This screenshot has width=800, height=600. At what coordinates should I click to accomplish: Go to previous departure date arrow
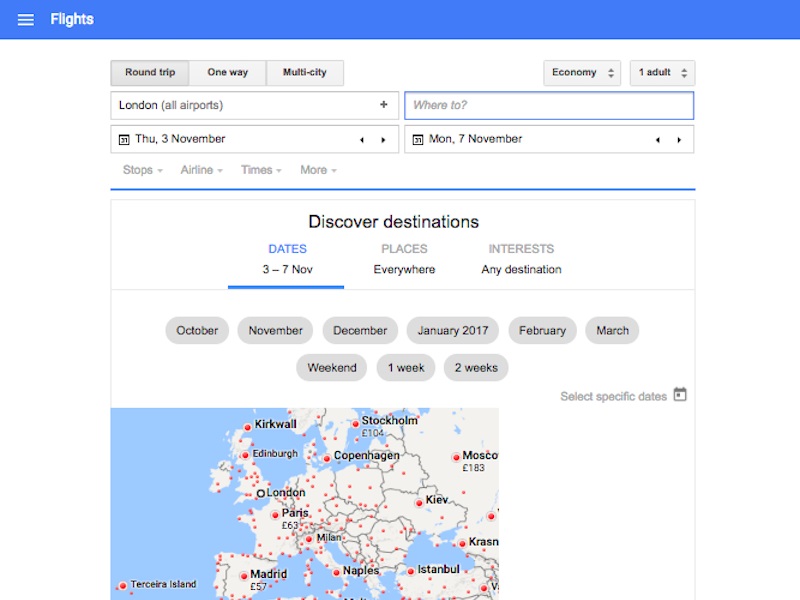362,140
